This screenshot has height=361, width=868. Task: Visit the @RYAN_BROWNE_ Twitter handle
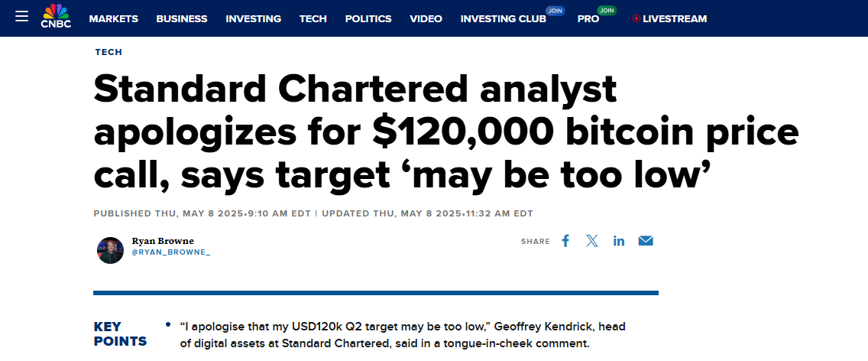tap(170, 252)
